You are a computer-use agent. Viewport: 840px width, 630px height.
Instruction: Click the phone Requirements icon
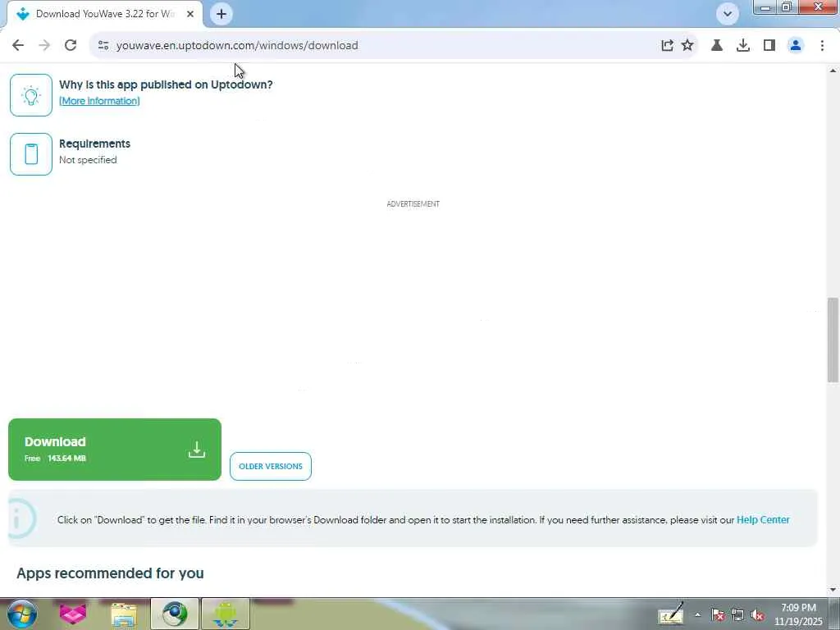click(31, 153)
